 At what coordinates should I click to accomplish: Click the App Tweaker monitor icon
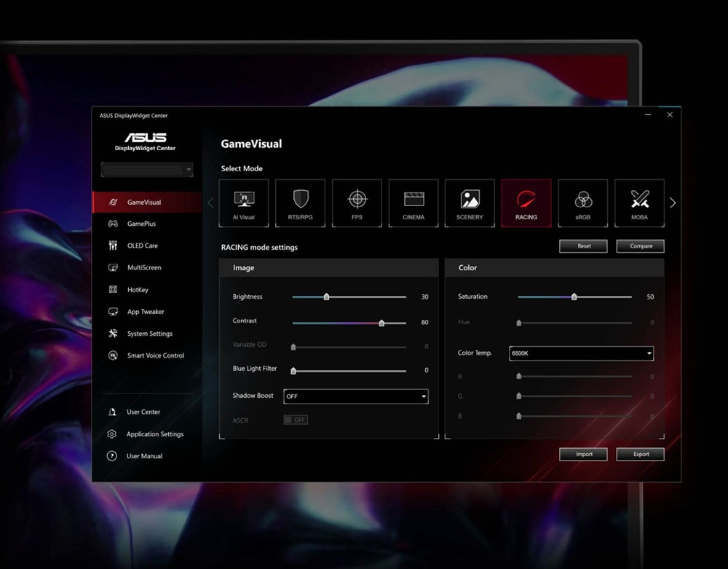coord(113,312)
